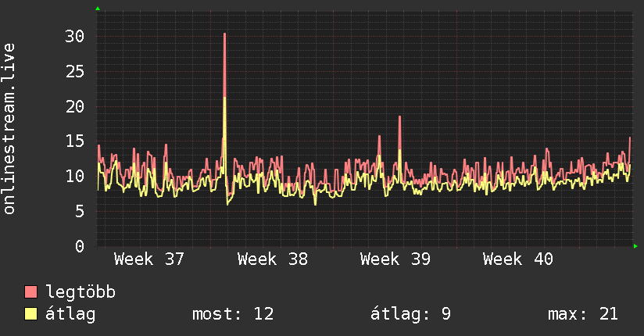Select the legtöbb legend label
Image resolution: width=644 pixels, height=336 pixels.
pyautogui.click(x=80, y=292)
